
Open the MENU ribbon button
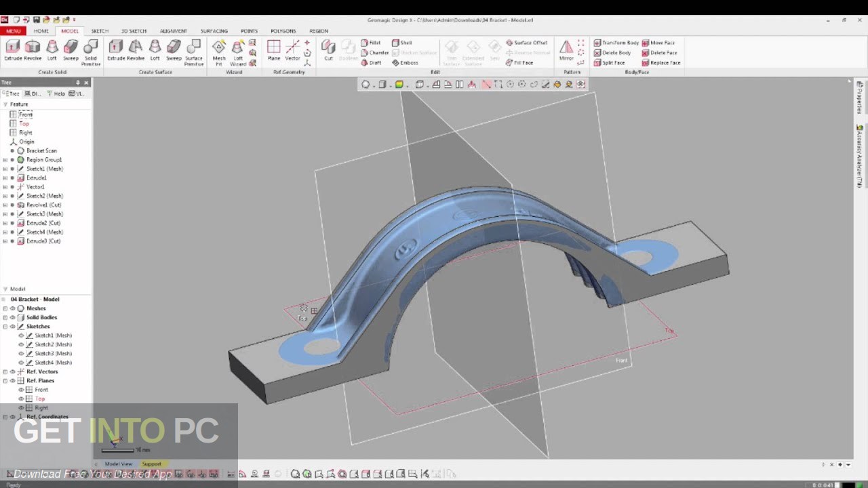13,31
